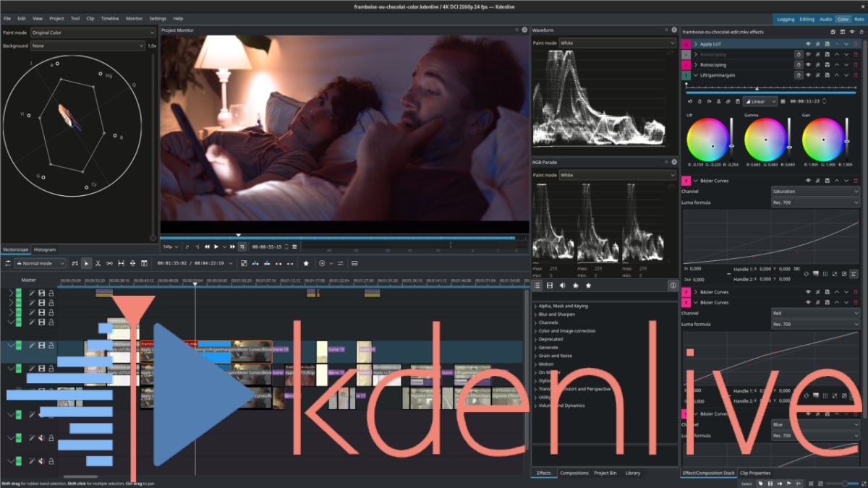Adjust the Lift brightness vertical slider
This screenshot has height=488, width=868.
[x=731, y=139]
